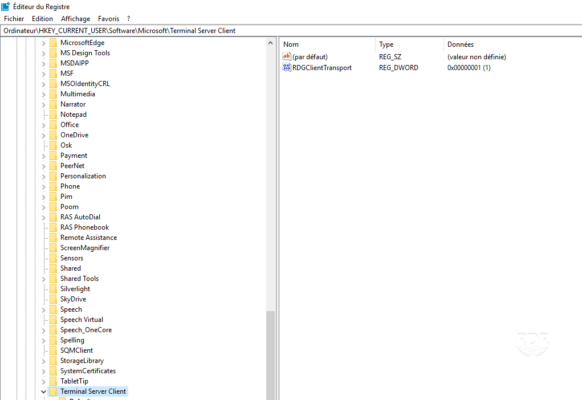Select the PeerNet folder icon
582x400 pixels.
point(53,166)
